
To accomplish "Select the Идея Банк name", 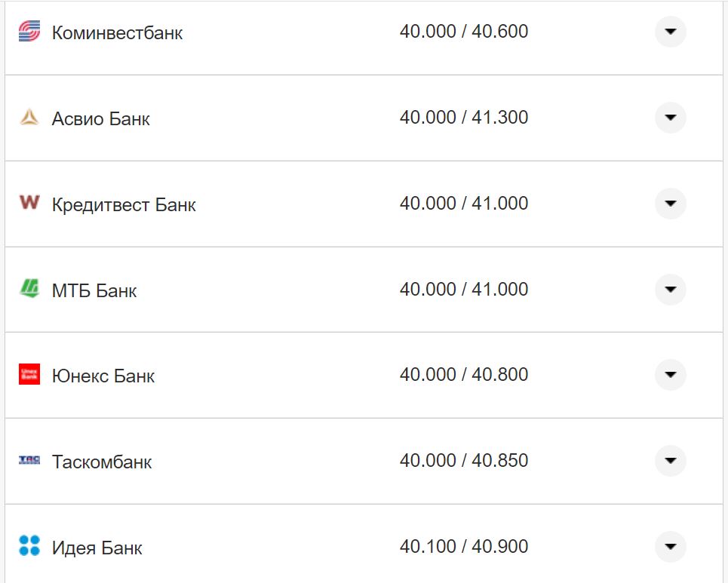I will 97,548.
